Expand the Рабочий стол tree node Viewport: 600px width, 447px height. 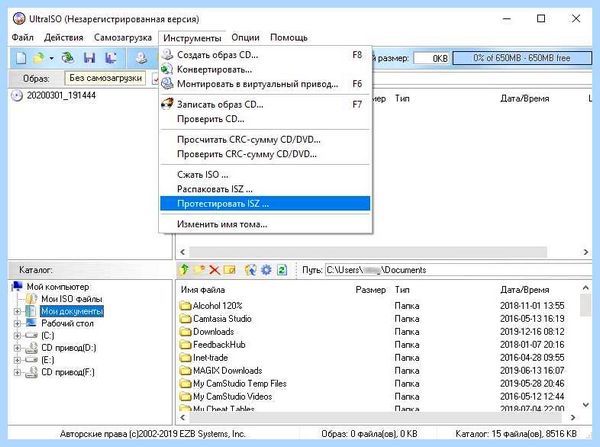click(x=17, y=323)
